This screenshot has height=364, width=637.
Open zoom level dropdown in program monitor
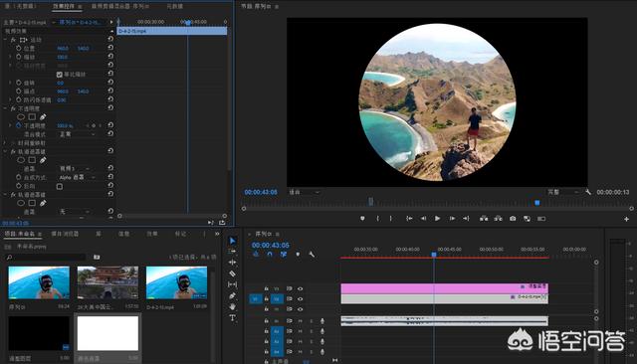304,192
